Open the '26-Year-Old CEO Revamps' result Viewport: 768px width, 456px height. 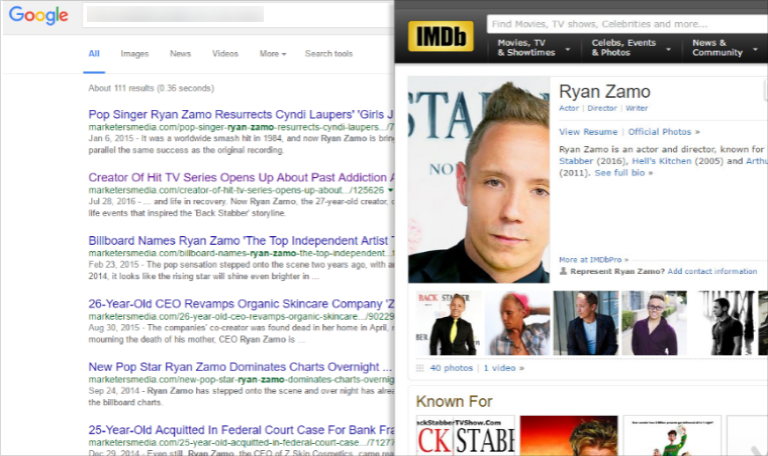[x=241, y=304]
